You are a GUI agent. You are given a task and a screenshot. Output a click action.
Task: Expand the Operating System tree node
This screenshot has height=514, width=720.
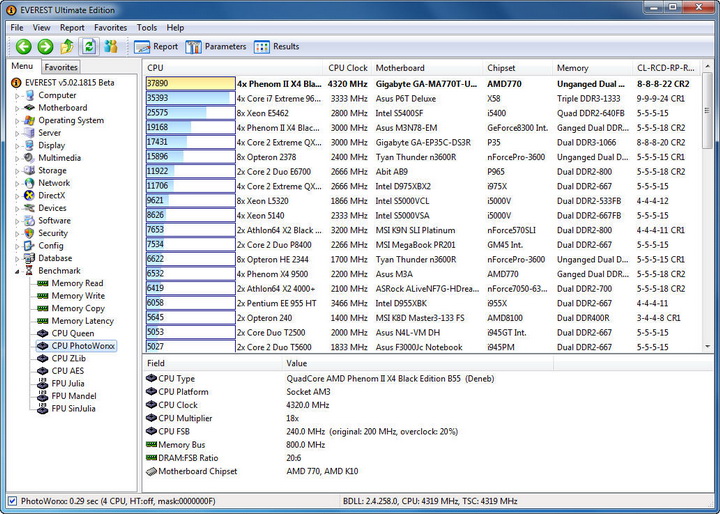pos(17,121)
